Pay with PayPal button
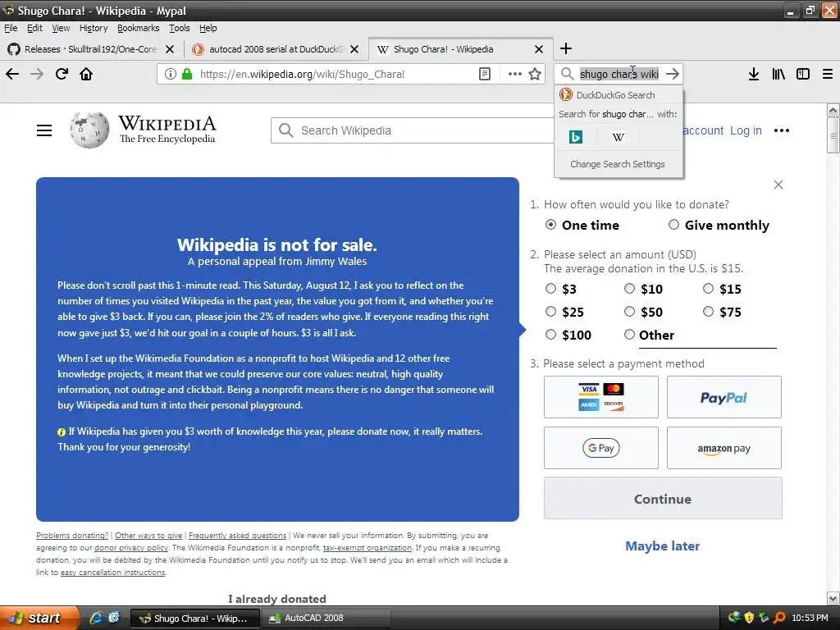The image size is (840, 630). 724,397
